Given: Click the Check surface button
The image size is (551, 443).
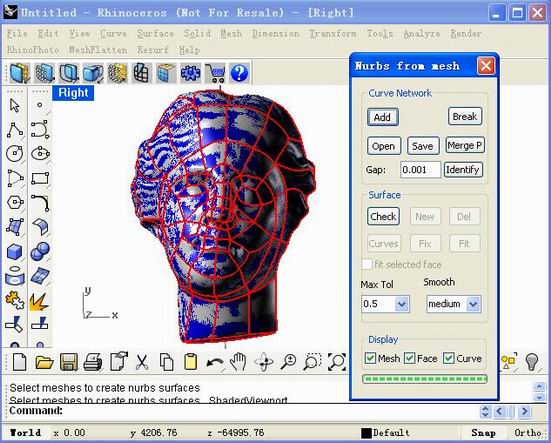Looking at the screenshot, I should coord(383,216).
